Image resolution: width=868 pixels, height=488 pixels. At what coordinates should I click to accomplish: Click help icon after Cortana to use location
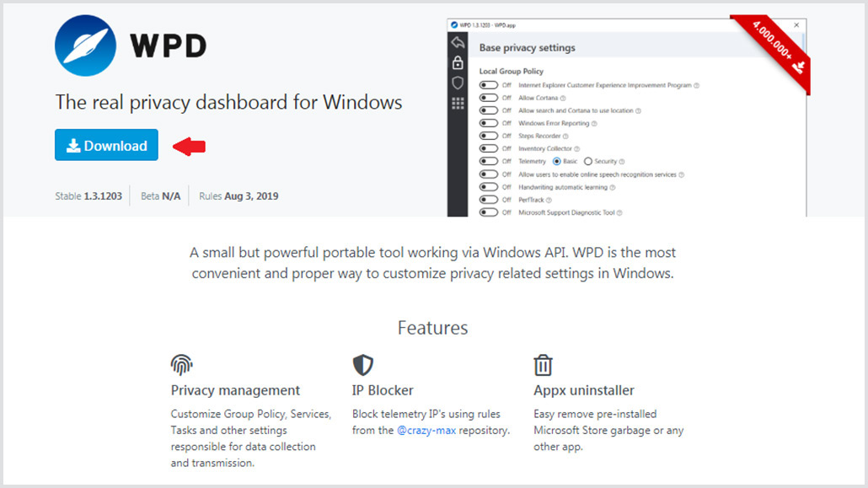[638, 111]
